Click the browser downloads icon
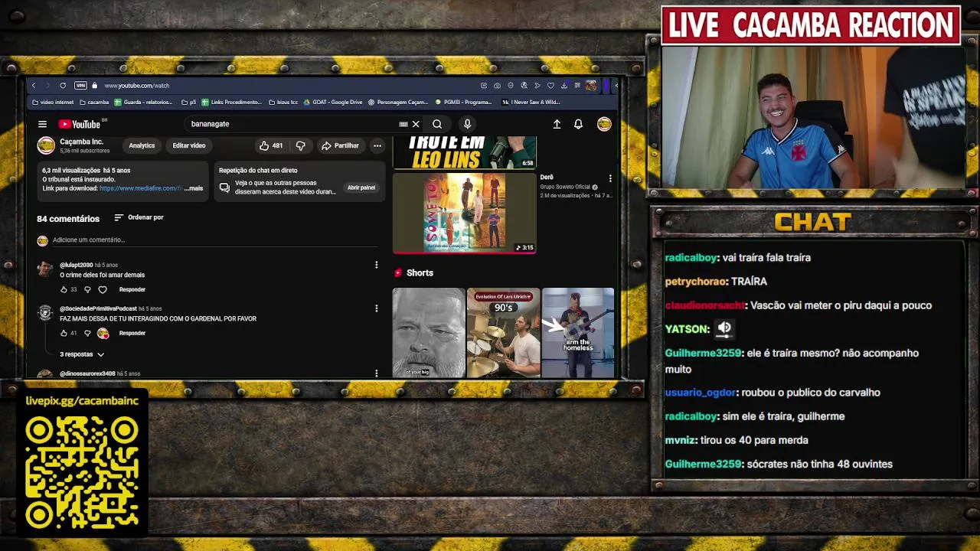 tap(563, 86)
